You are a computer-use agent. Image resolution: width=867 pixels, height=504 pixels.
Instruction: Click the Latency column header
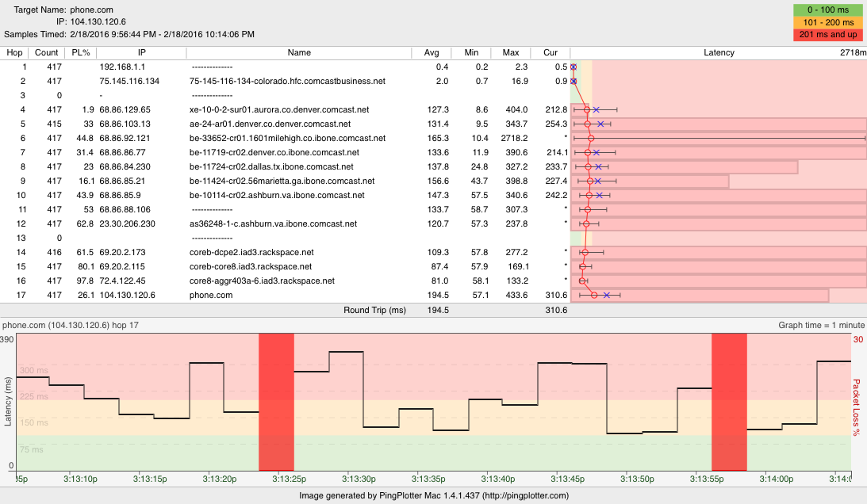click(719, 52)
